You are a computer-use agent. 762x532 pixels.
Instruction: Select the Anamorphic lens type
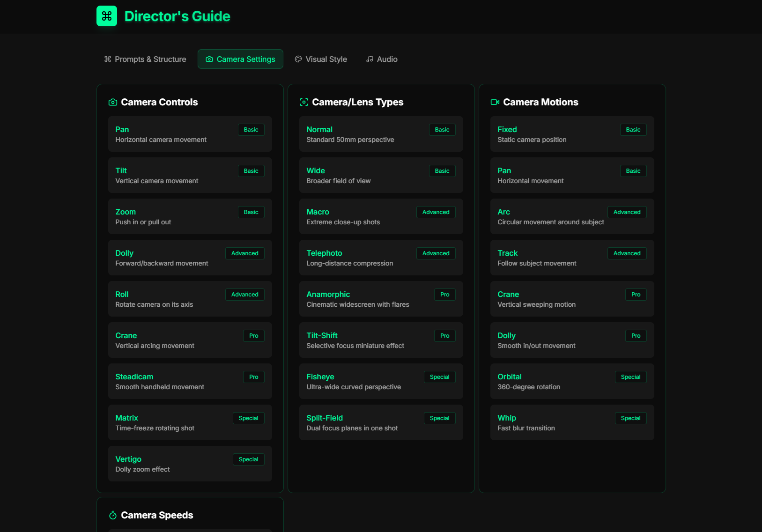(x=381, y=299)
